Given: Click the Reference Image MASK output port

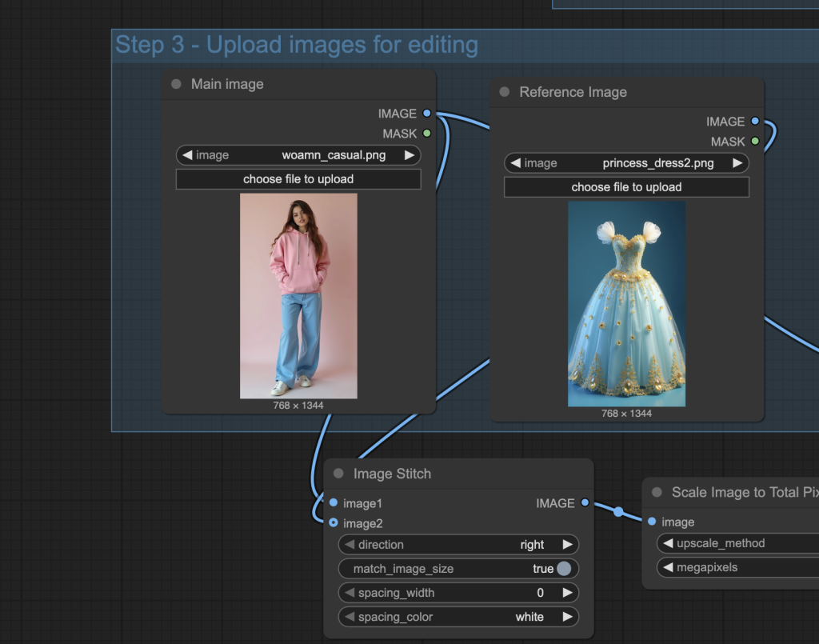Looking at the screenshot, I should coord(755,142).
